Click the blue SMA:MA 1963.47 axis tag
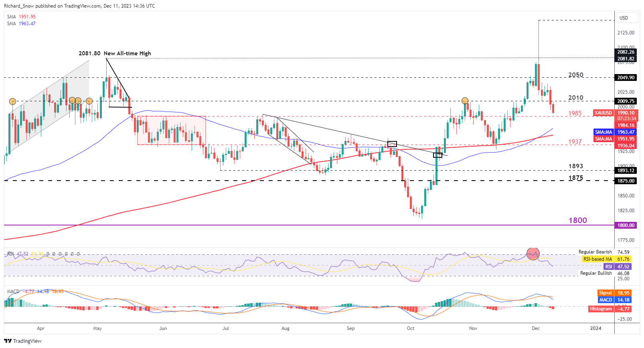The height and width of the screenshot is (348, 644). pos(615,132)
